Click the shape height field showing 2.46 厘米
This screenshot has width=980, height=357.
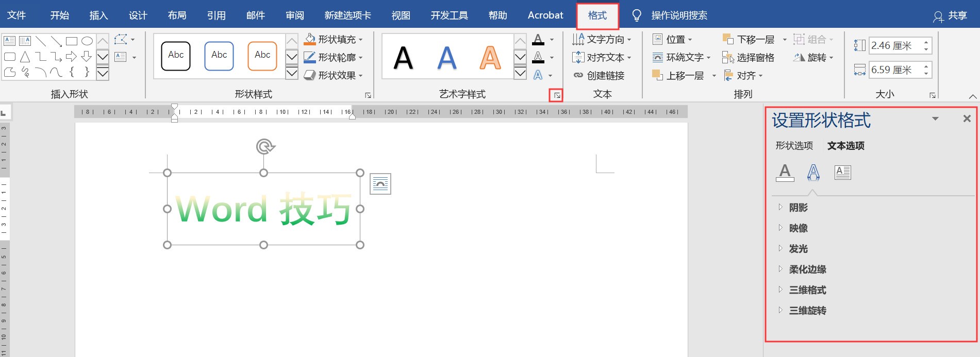coord(894,46)
